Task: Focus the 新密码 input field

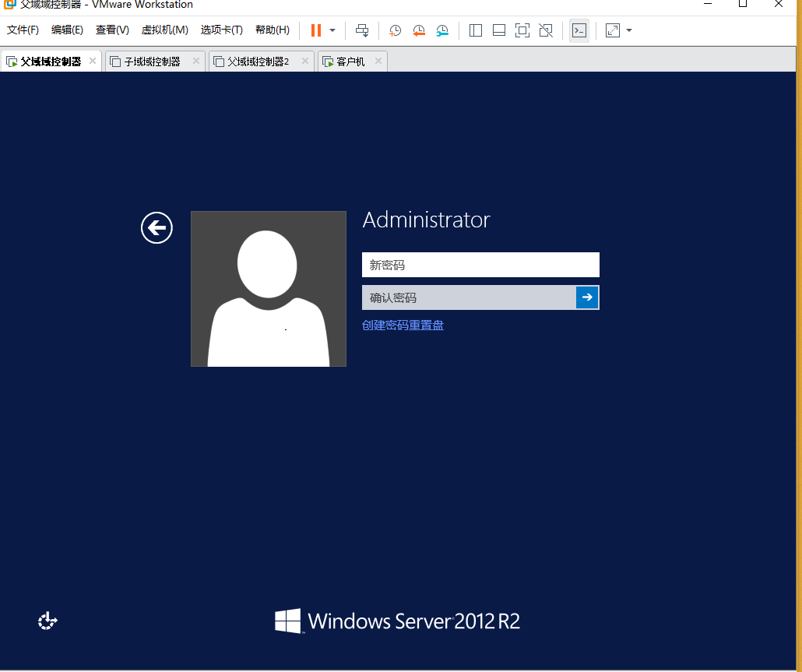Action: point(480,265)
